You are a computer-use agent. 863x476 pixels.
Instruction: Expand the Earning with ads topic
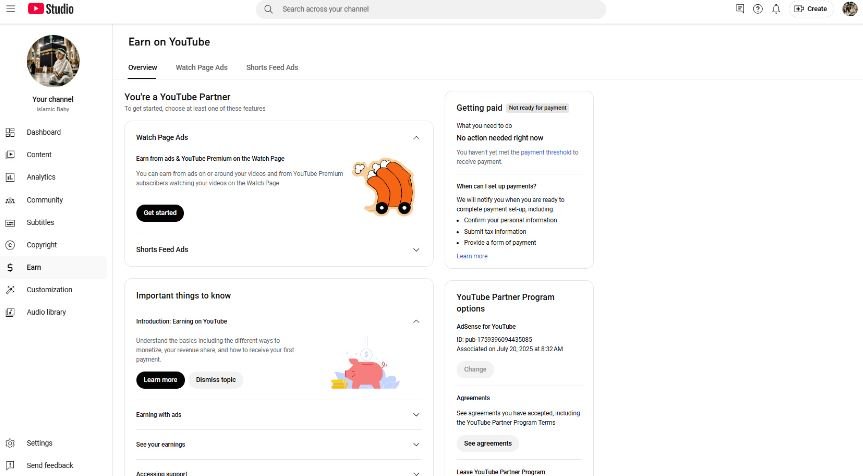pyautogui.click(x=416, y=414)
